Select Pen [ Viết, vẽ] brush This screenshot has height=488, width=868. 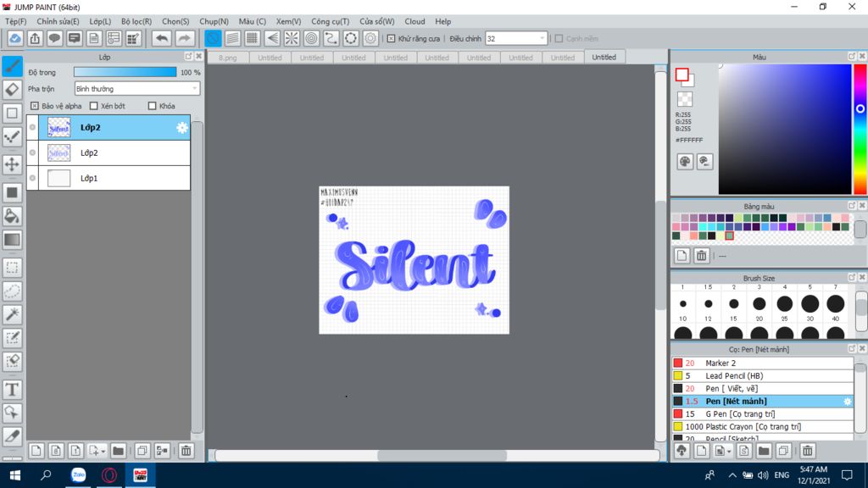(762, 388)
